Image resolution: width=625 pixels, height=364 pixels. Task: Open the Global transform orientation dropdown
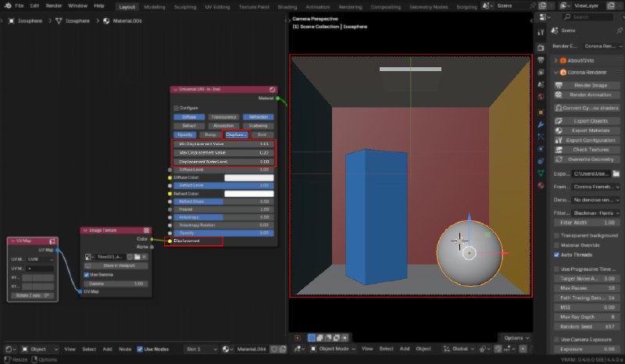[459, 349]
